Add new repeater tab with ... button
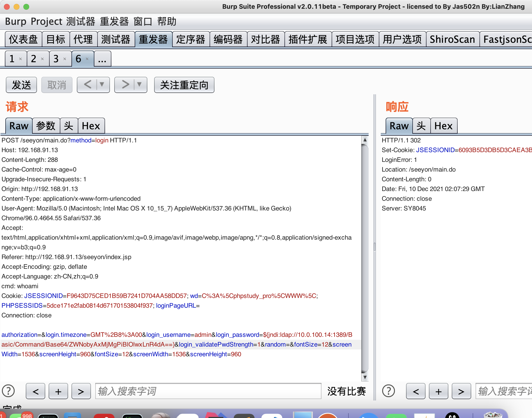The width and height of the screenshot is (532, 418). [x=102, y=59]
